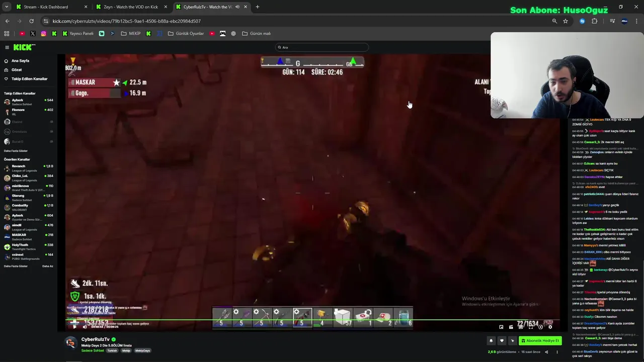Viewport: 644px width, 362px height.
Task: Click Daha Az under recommended channels
Action: click(48, 266)
